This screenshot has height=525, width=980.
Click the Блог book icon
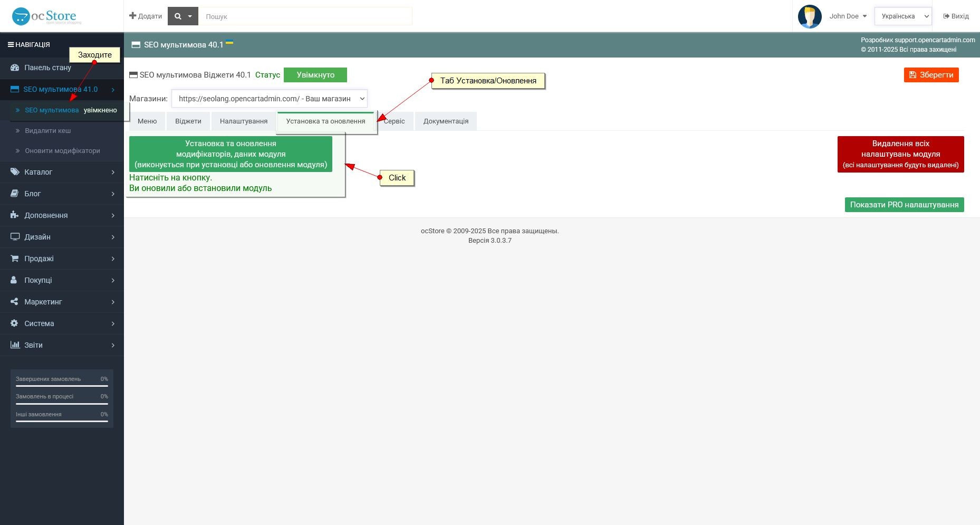(15, 194)
